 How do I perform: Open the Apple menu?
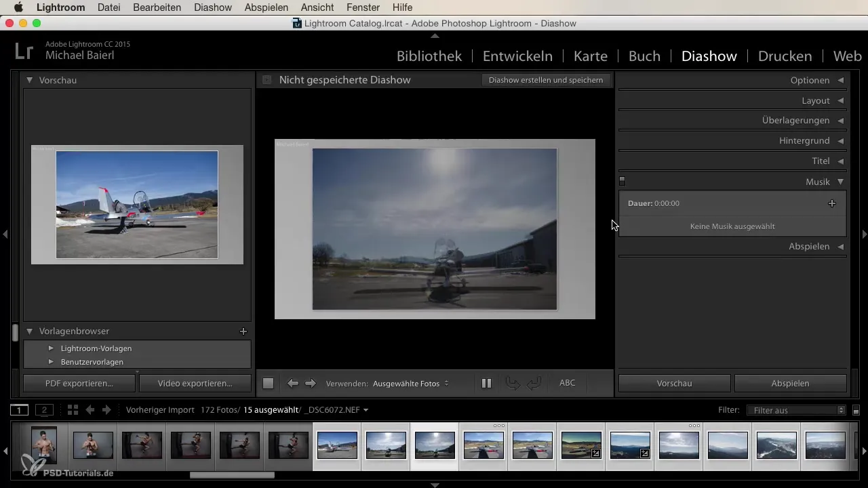tap(18, 7)
